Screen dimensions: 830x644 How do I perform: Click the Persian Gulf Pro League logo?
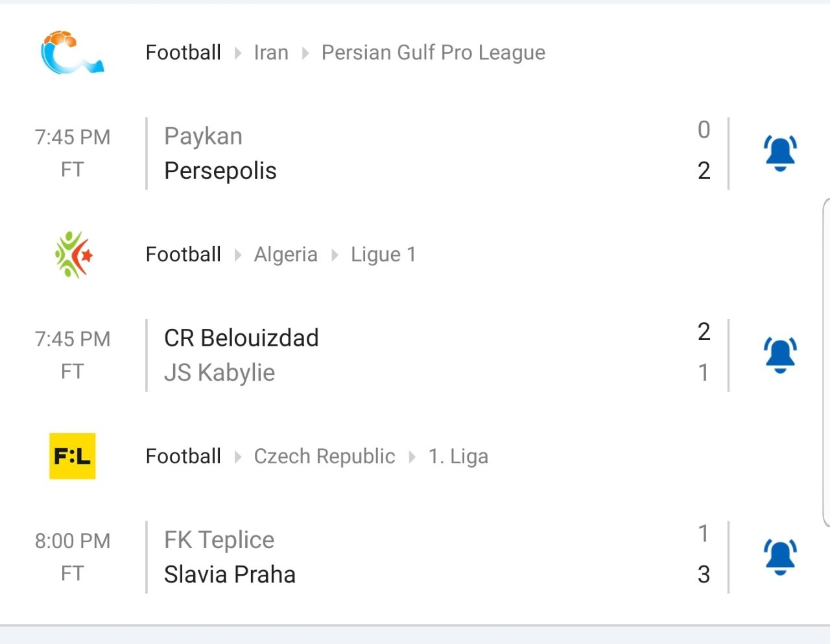[x=71, y=52]
